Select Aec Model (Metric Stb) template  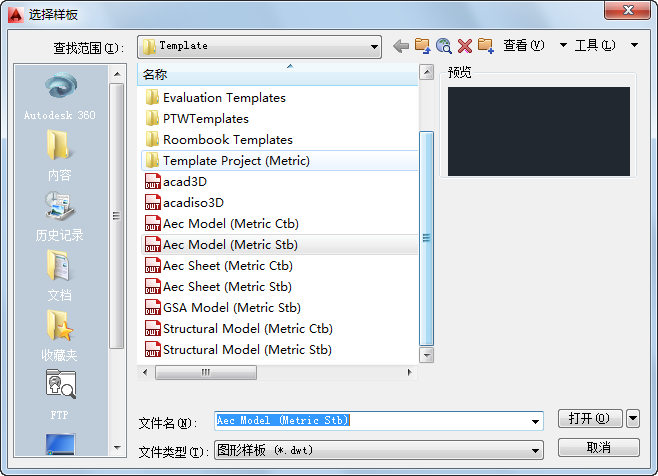279,245
